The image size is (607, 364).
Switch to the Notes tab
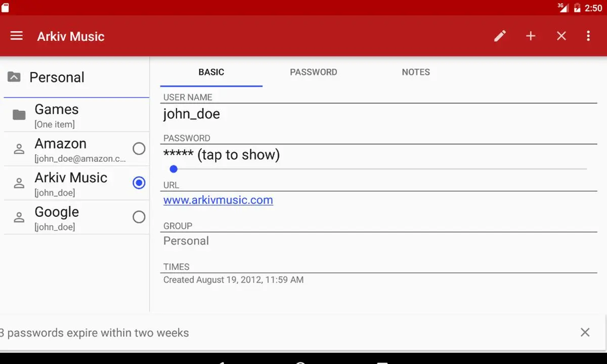pos(416,72)
